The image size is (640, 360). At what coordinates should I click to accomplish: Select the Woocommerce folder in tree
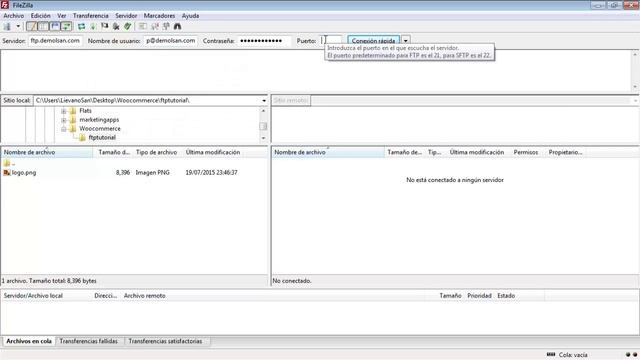tap(100, 129)
